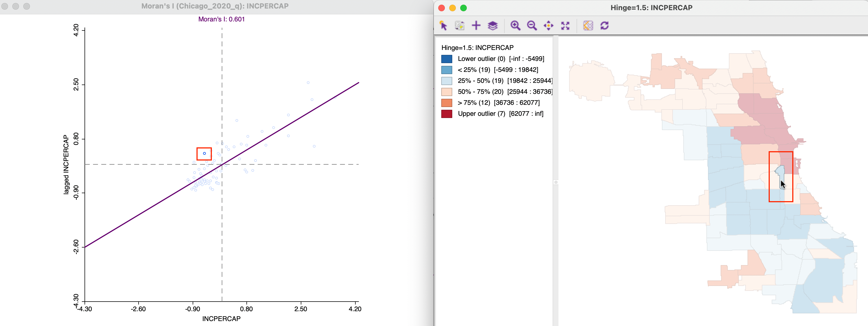Click the lagged INCPERCAP y-axis label

click(x=66, y=165)
